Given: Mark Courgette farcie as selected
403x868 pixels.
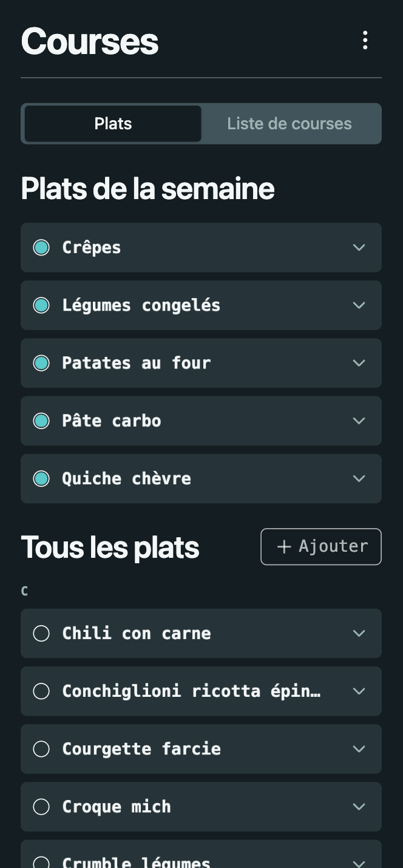Looking at the screenshot, I should tap(41, 748).
